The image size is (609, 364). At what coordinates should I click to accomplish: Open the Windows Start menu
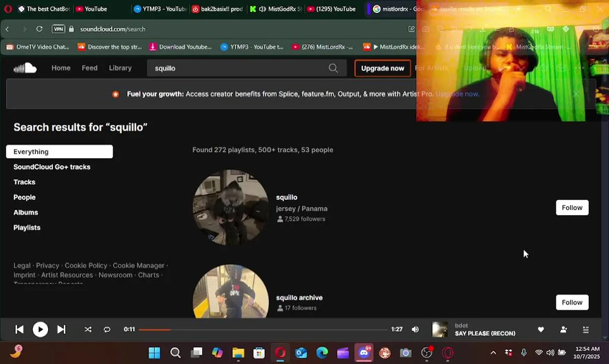tap(154, 353)
